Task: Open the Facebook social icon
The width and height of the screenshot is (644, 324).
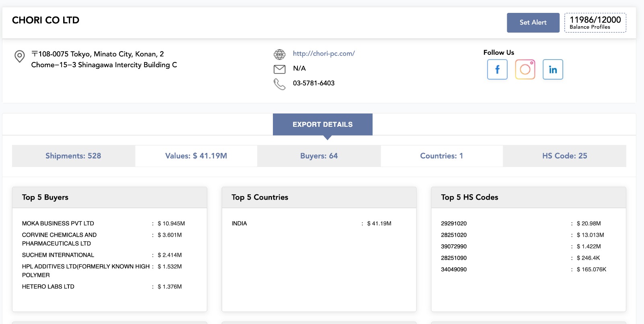Action: (497, 70)
